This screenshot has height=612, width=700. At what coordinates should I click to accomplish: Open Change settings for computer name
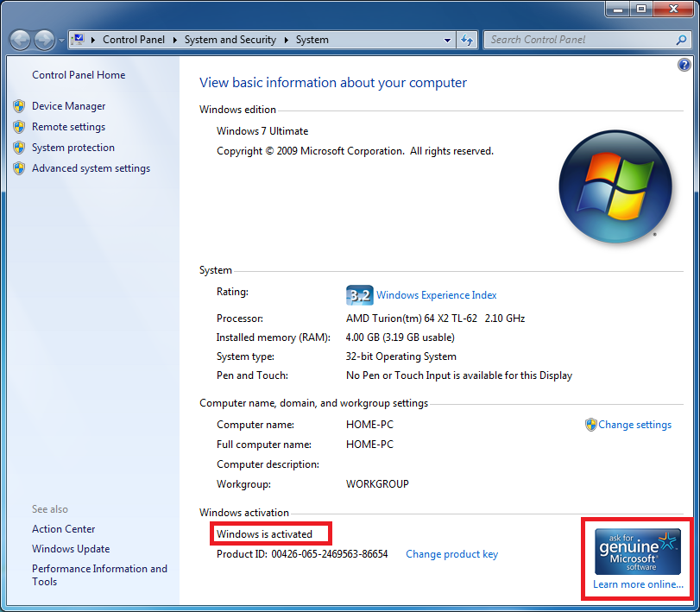pos(634,425)
